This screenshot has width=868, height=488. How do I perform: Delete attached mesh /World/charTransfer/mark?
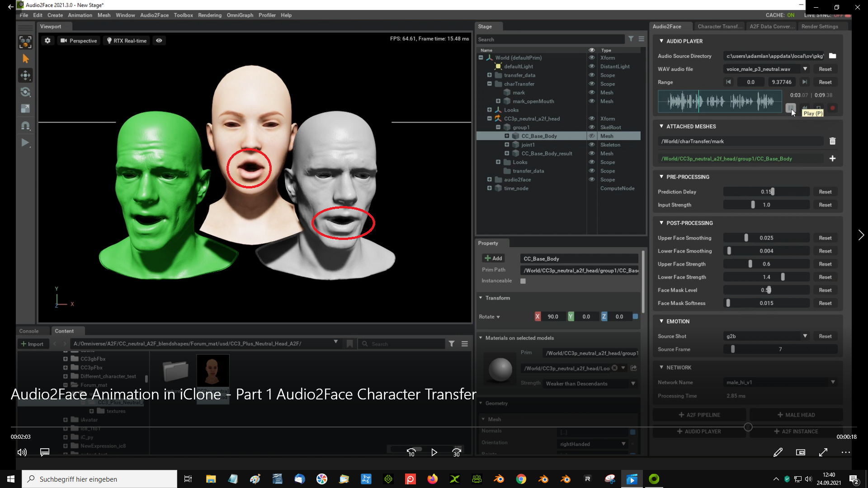click(x=832, y=141)
